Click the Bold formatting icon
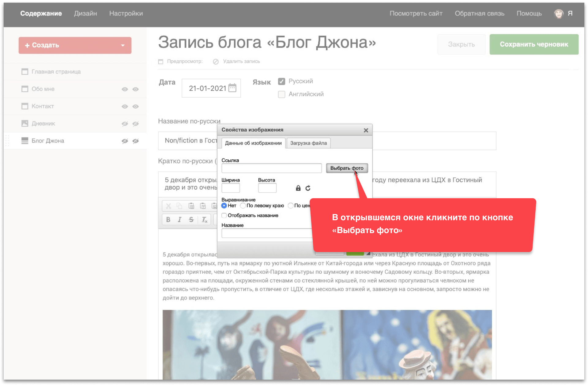 [168, 220]
